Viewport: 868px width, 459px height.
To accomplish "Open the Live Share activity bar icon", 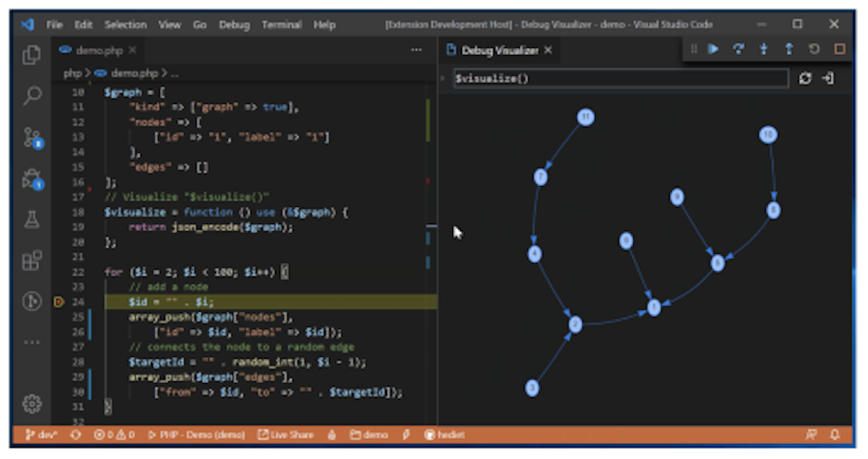I will [32, 301].
